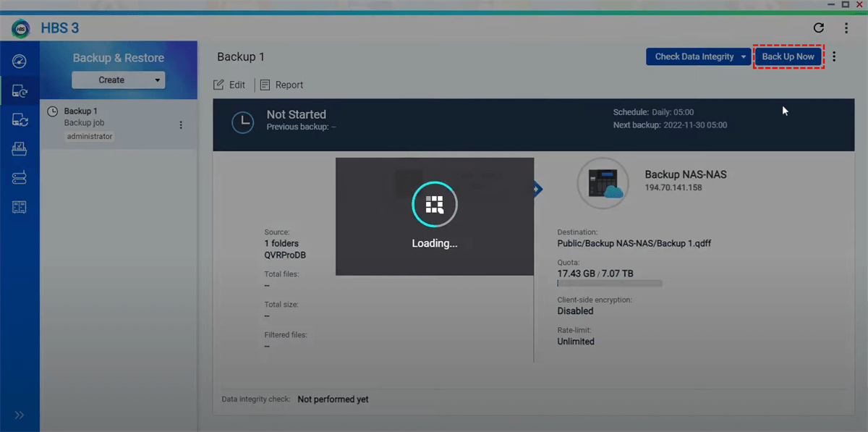
Task: Open the Jobs tray icon in sidebar
Action: click(x=20, y=149)
